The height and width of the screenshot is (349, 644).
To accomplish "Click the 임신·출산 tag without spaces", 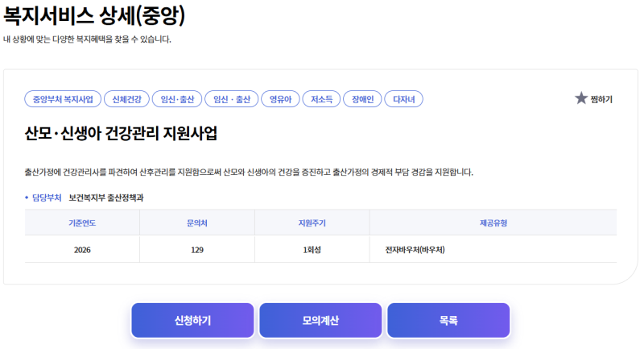I will pos(177,99).
